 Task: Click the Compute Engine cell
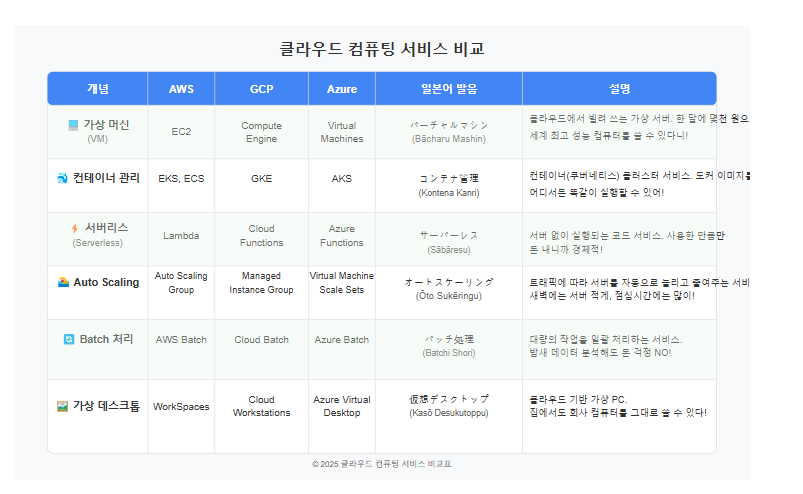tap(262, 132)
